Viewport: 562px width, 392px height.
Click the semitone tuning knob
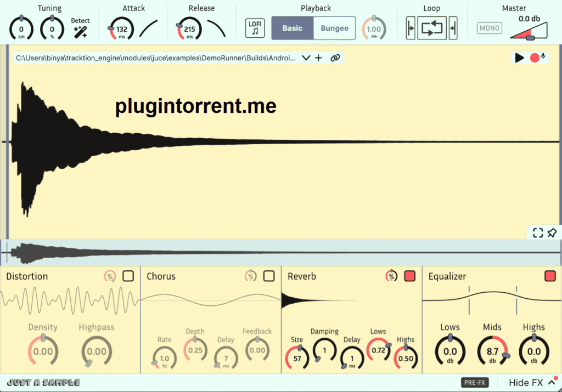[x=21, y=29]
